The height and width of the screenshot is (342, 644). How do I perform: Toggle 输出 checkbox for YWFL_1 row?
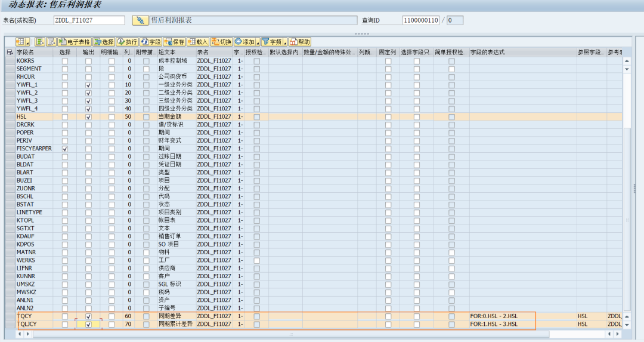point(88,85)
